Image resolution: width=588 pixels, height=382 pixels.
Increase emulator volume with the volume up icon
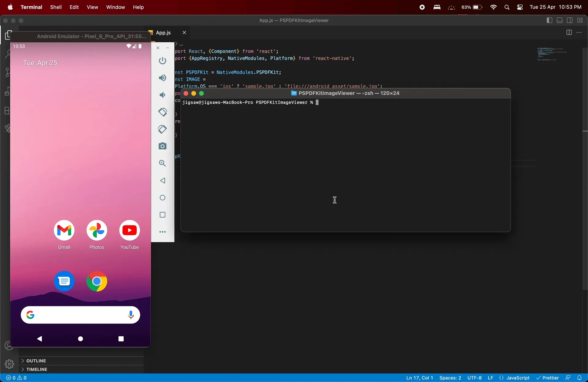[x=163, y=78]
